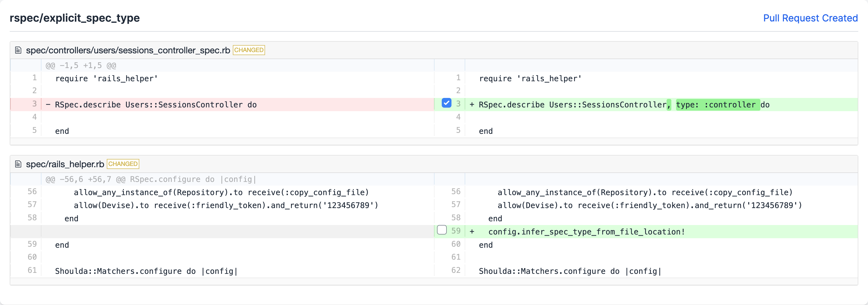Viewport: 868px width, 305px height.
Task: Click left-side line require 'rails_helper'
Action: pos(107,79)
